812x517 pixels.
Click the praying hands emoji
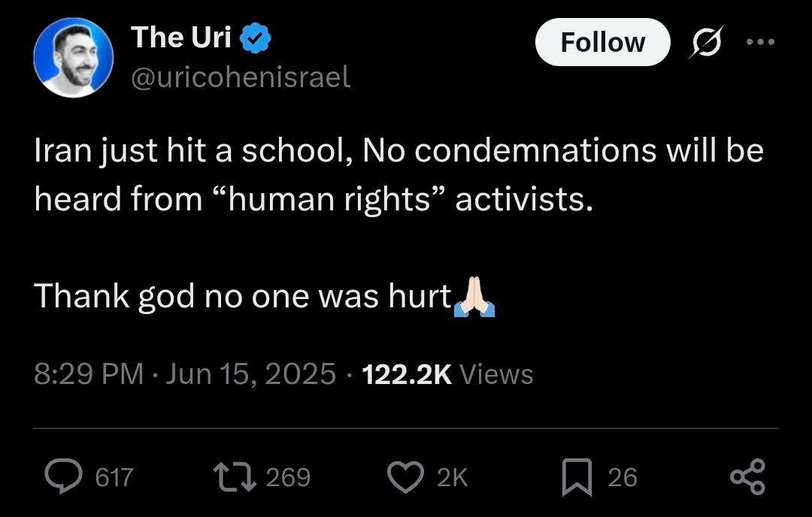[x=474, y=298]
